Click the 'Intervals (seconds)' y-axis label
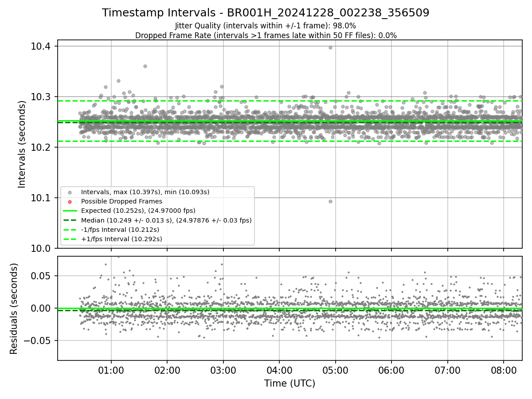This screenshot has width=532, height=399. 23,144
